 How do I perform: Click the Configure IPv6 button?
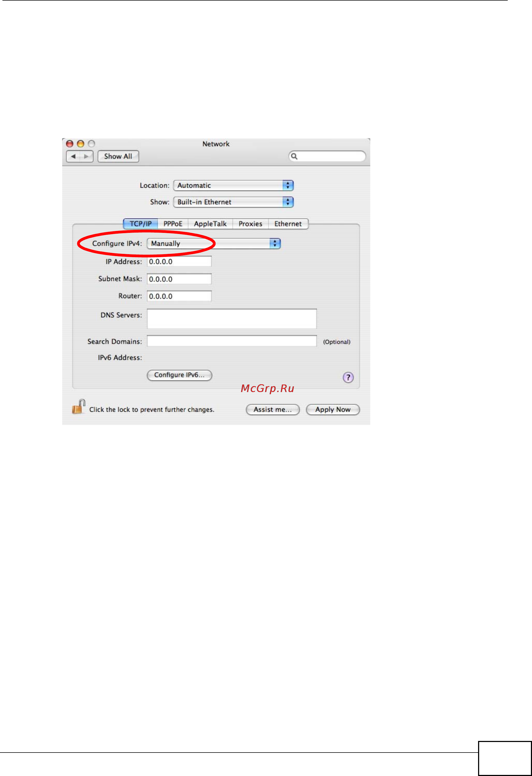pos(180,375)
